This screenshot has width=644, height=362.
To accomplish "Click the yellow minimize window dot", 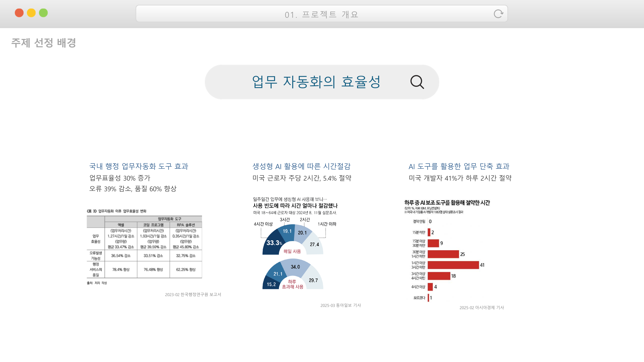I will (x=31, y=13).
